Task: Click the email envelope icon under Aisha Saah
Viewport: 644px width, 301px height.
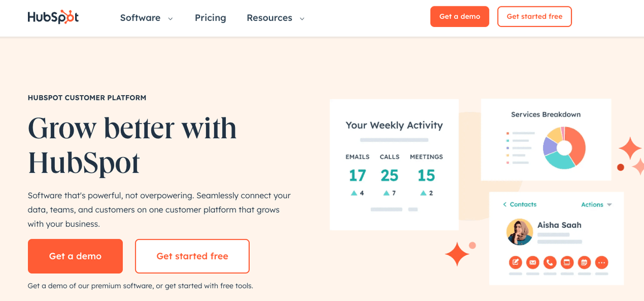Action: pyautogui.click(x=532, y=262)
